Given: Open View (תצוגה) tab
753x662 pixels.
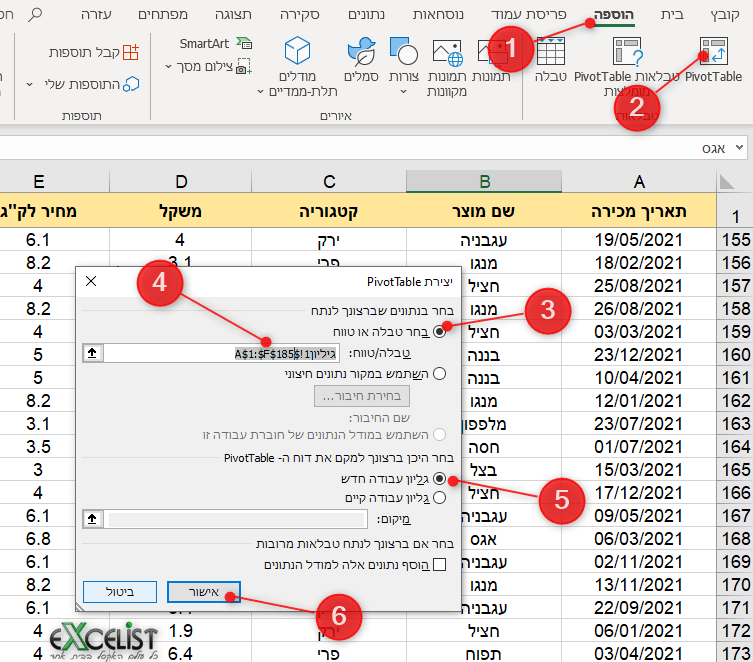Looking at the screenshot, I should 233,15.
